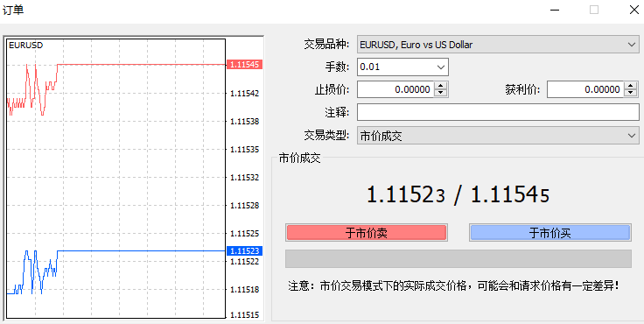Click the 1.11515 axis price label
This screenshot has width=644, height=324.
[245, 315]
